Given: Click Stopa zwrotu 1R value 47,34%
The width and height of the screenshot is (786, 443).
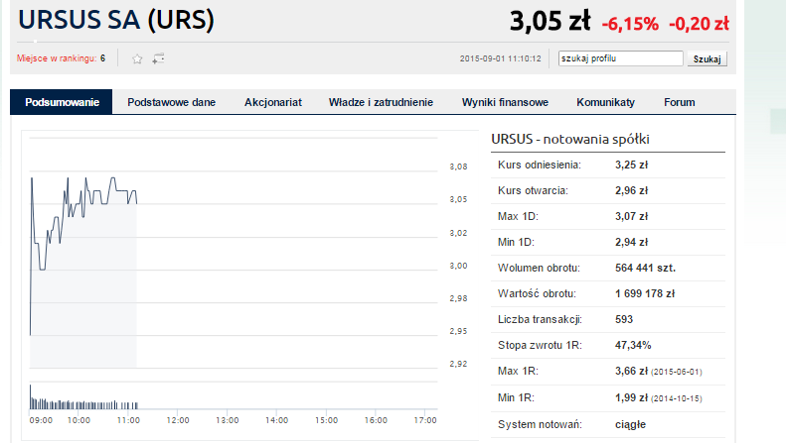Looking at the screenshot, I should 633,345.
